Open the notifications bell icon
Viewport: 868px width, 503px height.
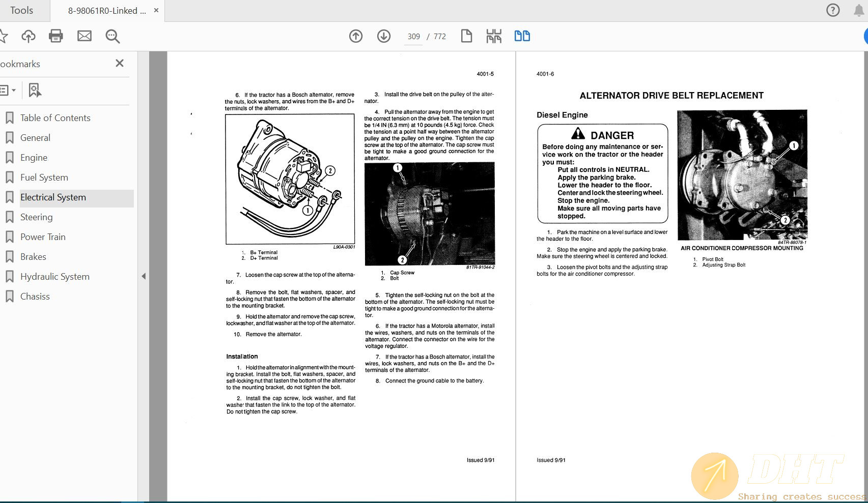point(859,10)
